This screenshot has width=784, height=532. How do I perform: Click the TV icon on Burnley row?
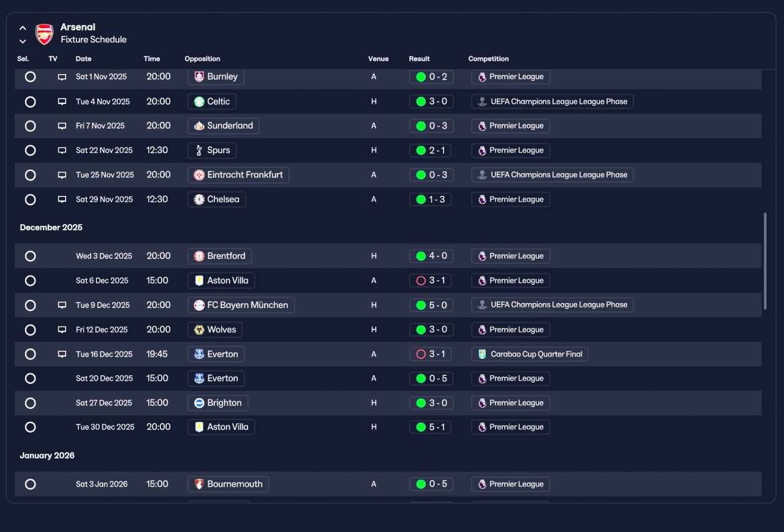62,77
